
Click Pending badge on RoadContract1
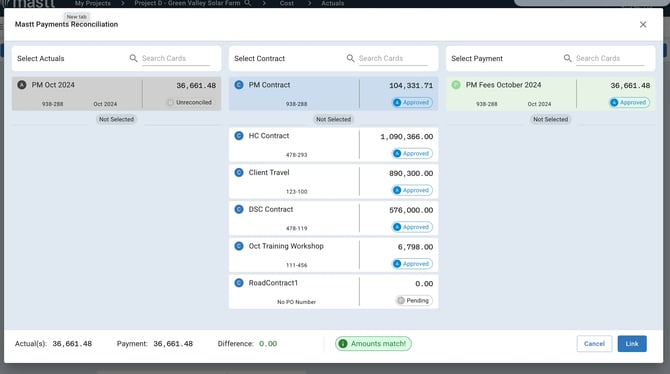(414, 300)
